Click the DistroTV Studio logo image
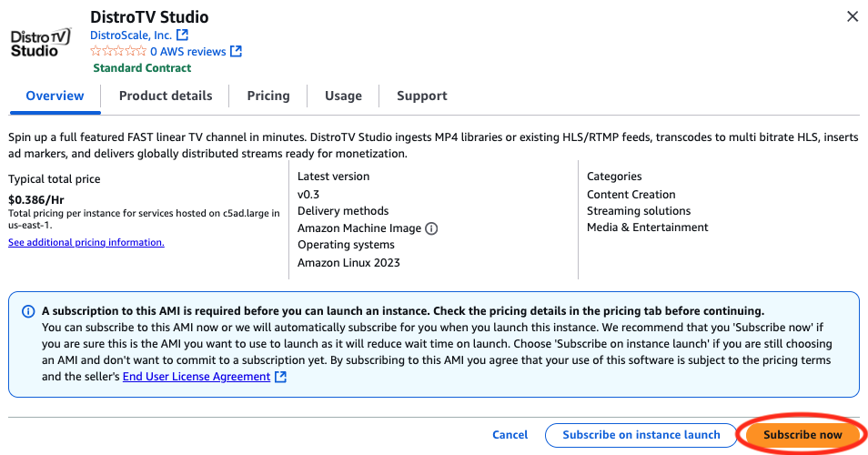The width and height of the screenshot is (868, 455). click(x=39, y=43)
